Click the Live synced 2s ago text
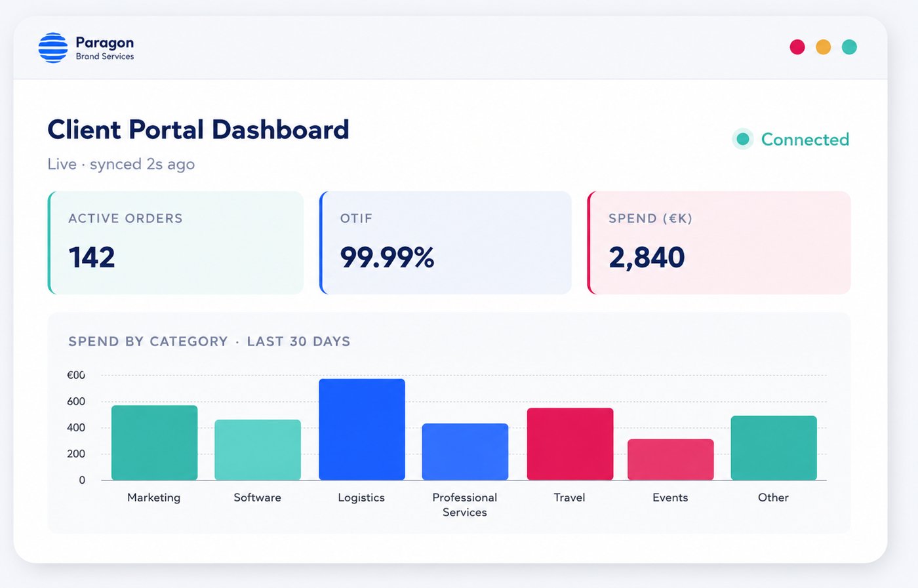Image resolution: width=918 pixels, height=588 pixels. (x=121, y=165)
